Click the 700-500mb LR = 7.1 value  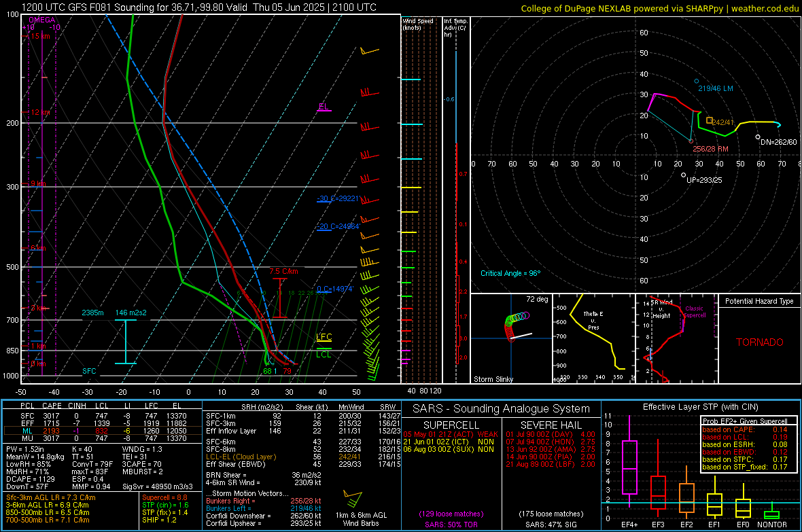point(48,520)
